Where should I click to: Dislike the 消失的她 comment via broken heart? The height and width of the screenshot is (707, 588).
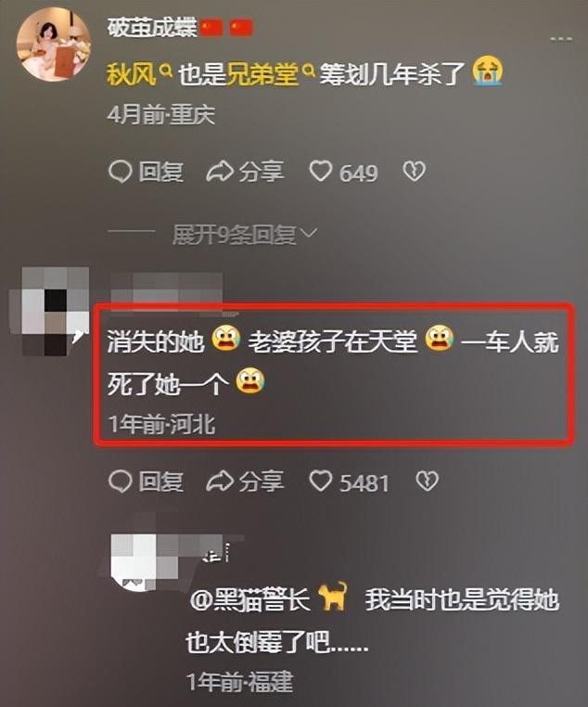pos(427,482)
